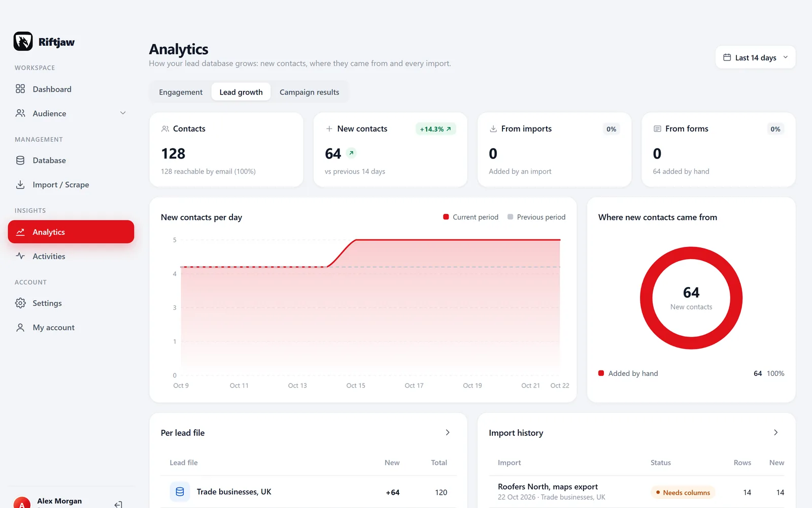Select the Lead growth tab
This screenshot has width=812, height=508.
point(241,92)
